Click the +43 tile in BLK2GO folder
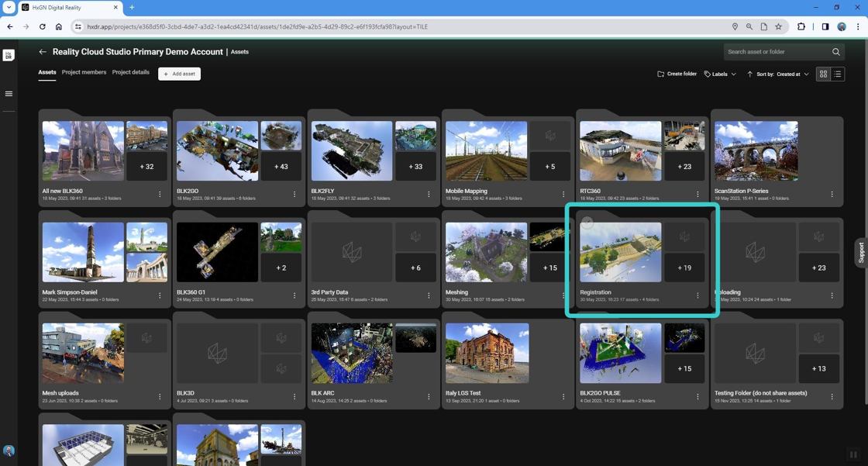This screenshot has height=466, width=868. (x=281, y=166)
